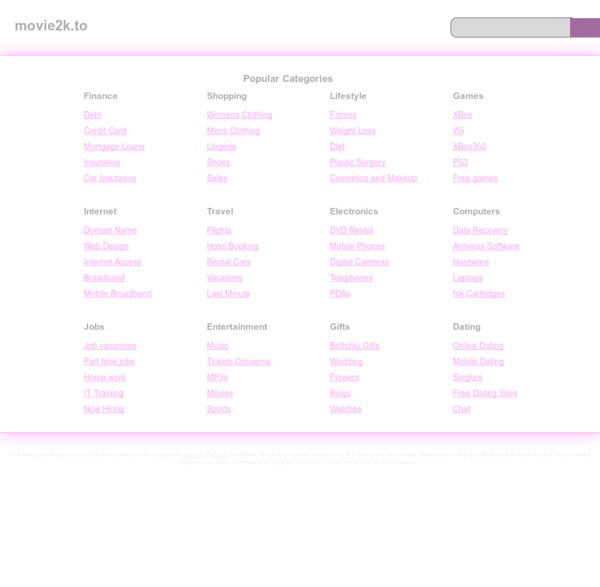Select the Ink Cartridges link
This screenshot has height=587, width=600.
[x=478, y=294]
